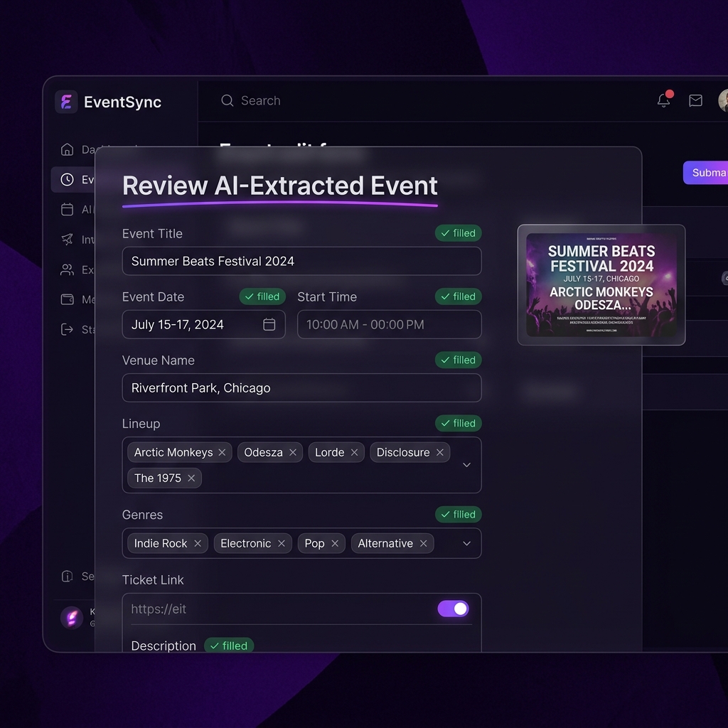Expand the Genres dropdown chevron
Image resolution: width=728 pixels, height=728 pixels.
[466, 543]
